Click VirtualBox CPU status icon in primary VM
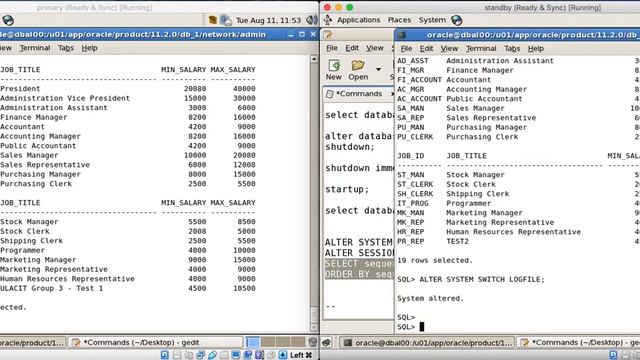Viewport: 640px width, 360px height. pyautogui.click(x=259, y=355)
